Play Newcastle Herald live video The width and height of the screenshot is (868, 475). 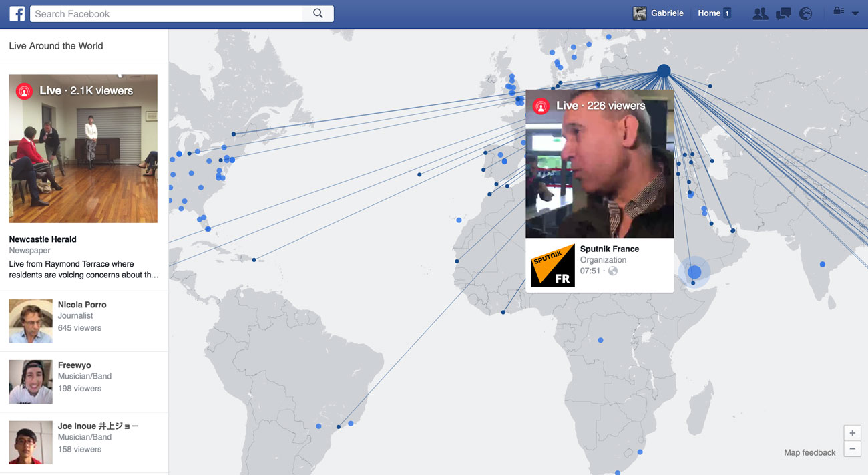tap(83, 148)
